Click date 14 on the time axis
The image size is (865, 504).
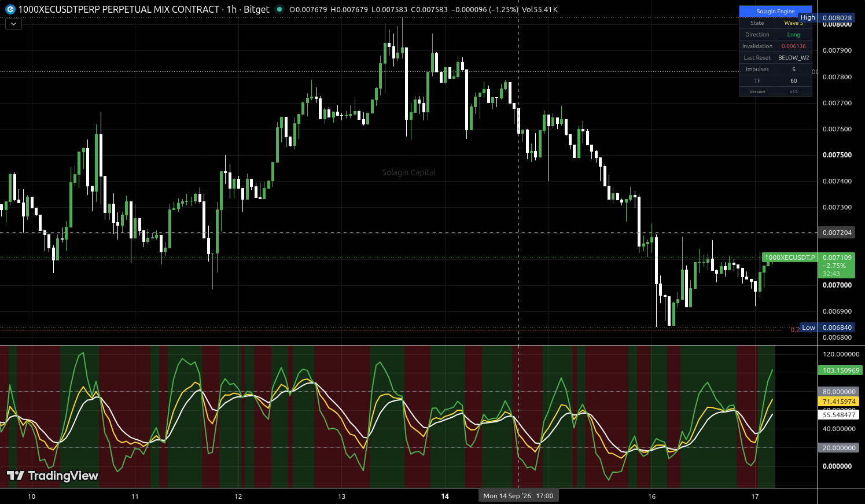pos(445,496)
